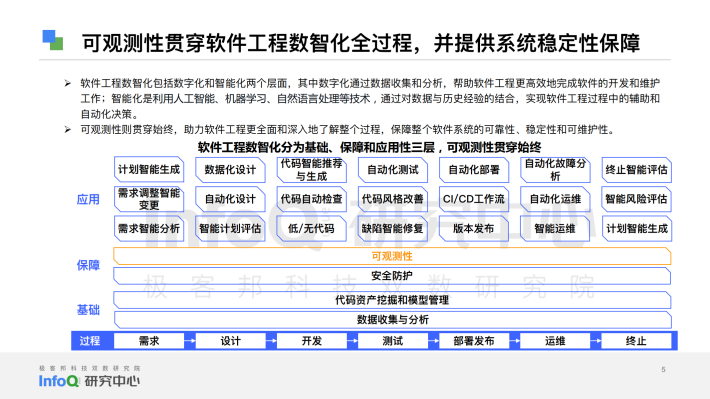Click the 终止智能评估 box
710x399 pixels.
coord(636,169)
